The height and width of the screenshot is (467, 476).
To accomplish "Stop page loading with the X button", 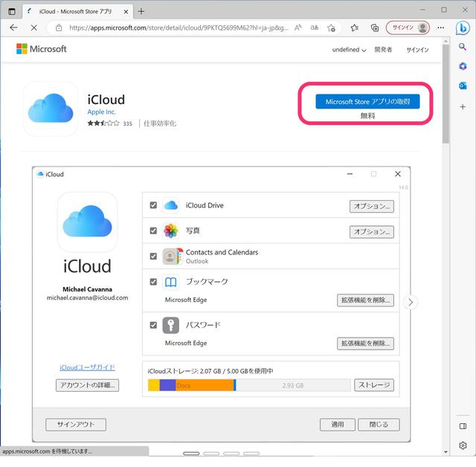I will click(x=35, y=28).
